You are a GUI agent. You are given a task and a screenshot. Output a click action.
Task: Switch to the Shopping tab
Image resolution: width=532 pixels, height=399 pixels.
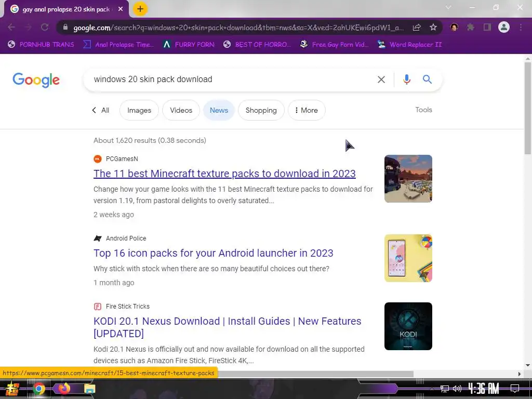click(x=261, y=110)
